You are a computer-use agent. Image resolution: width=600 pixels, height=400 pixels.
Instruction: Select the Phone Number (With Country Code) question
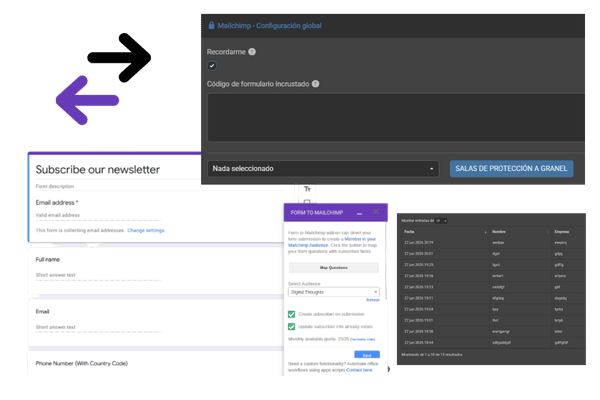click(82, 363)
